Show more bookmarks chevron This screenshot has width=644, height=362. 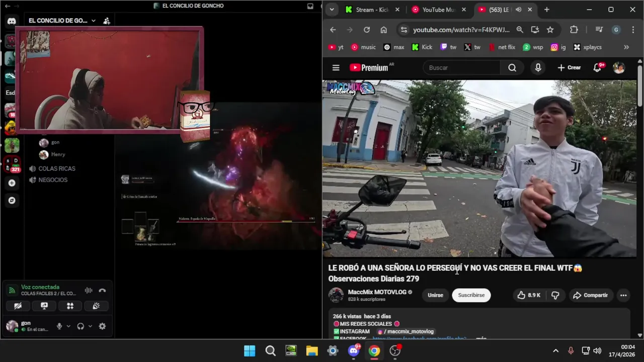[626, 47]
